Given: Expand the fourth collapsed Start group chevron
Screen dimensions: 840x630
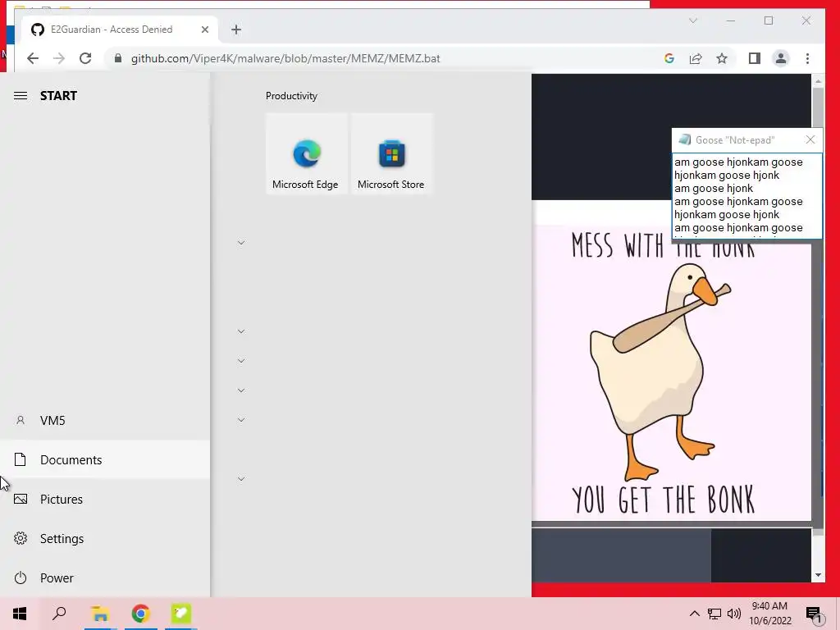Looking at the screenshot, I should pos(241,390).
